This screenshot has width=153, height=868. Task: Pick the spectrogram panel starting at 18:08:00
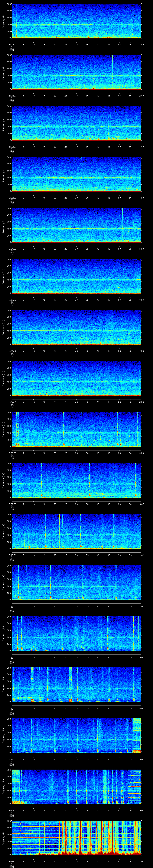[77, 429]
